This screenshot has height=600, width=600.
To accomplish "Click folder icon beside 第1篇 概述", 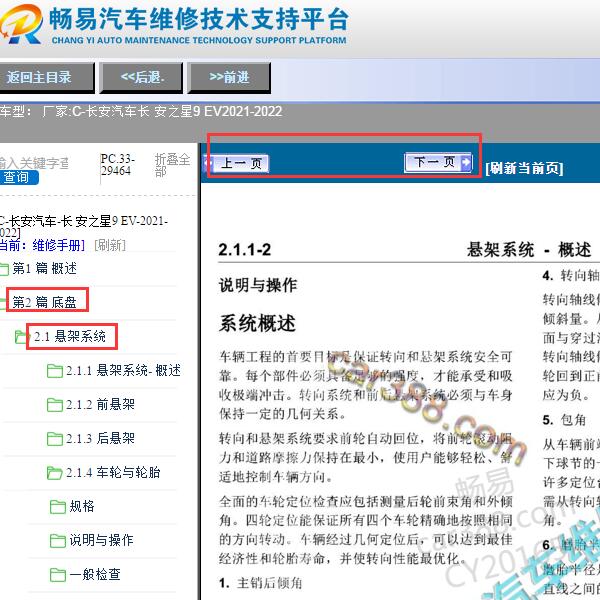I will tap(4, 269).
